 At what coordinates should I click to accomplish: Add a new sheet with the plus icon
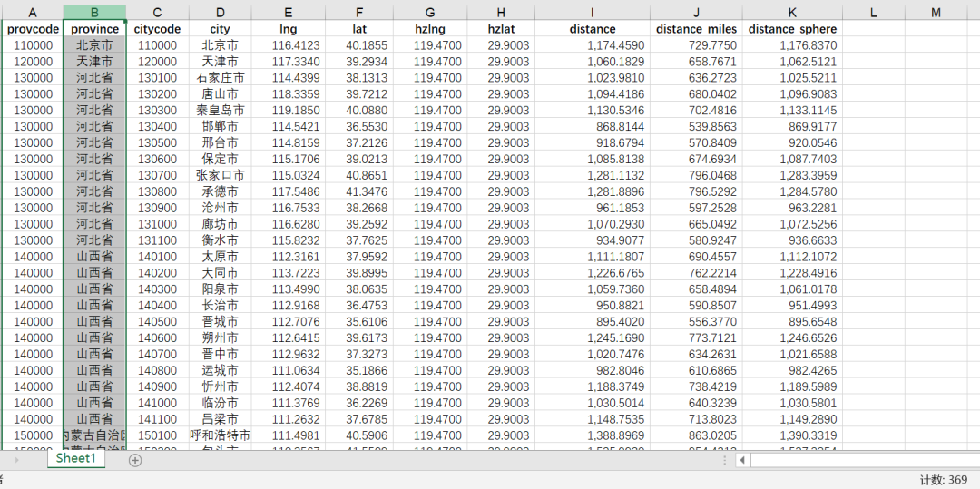(135, 460)
